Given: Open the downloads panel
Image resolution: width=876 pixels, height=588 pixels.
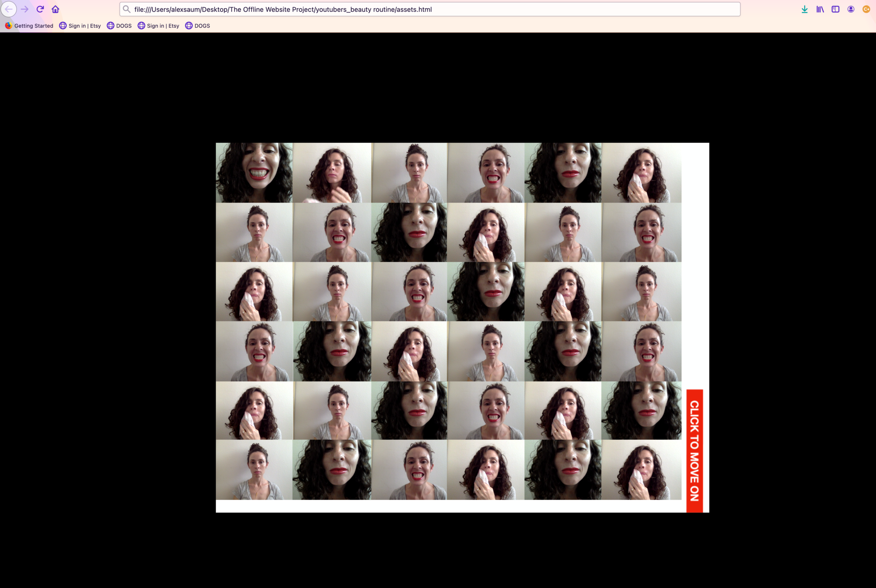Looking at the screenshot, I should [805, 9].
